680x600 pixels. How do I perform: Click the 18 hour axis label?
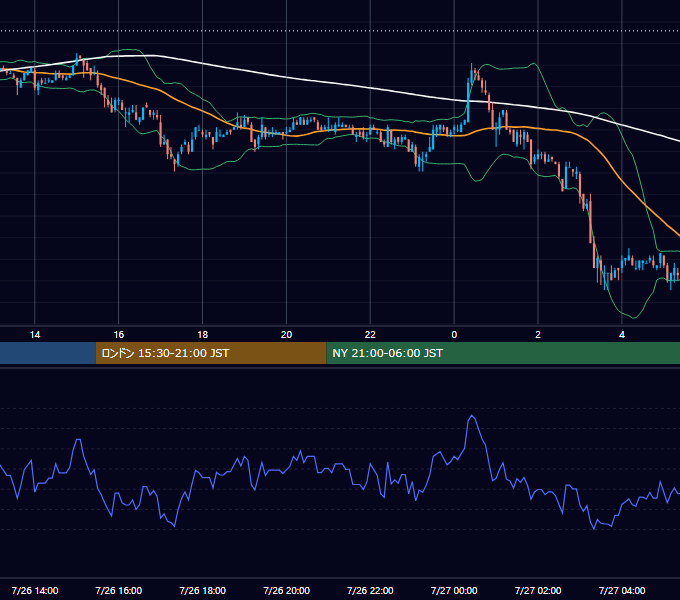point(203,335)
